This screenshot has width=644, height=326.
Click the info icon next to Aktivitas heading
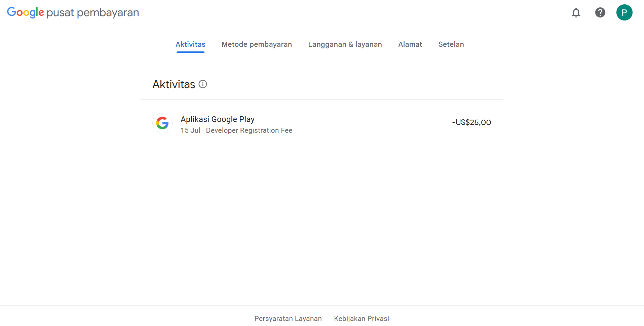point(203,84)
